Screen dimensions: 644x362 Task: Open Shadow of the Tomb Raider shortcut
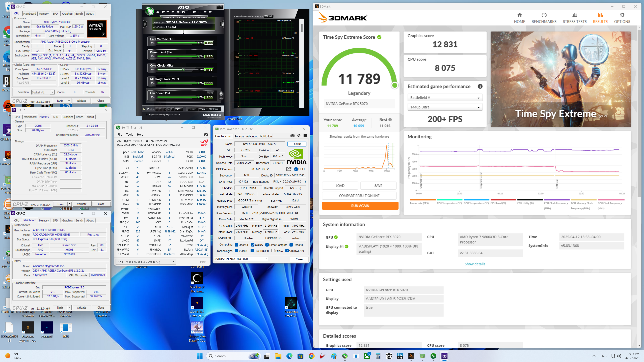click(x=197, y=282)
